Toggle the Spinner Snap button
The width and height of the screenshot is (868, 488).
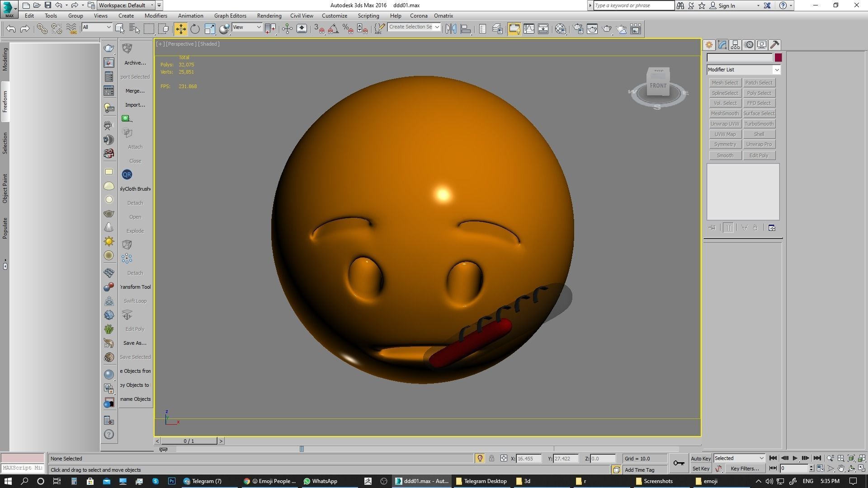[x=363, y=29]
